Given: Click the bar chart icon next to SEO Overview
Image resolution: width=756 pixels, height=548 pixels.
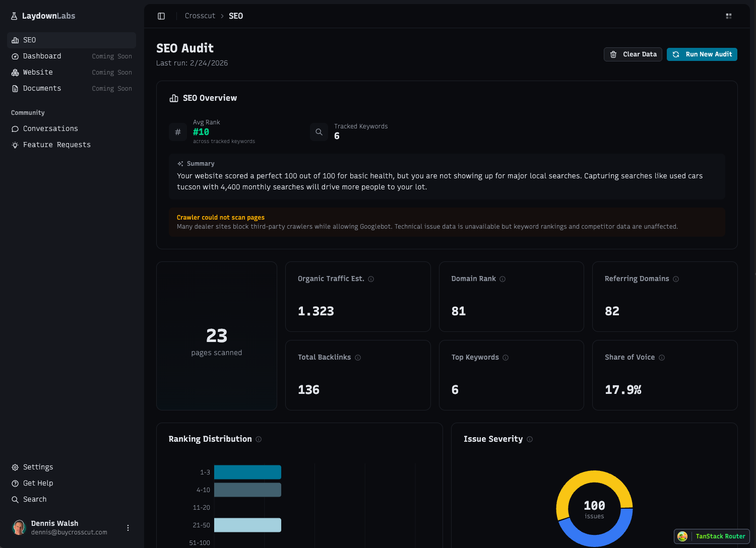Looking at the screenshot, I should tap(174, 98).
